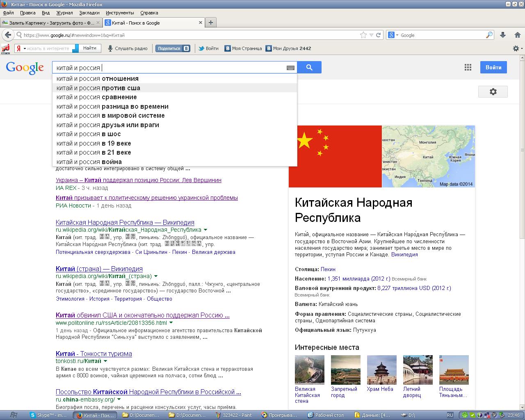
Task: Open the Правка menu
Action: [x=28, y=13]
